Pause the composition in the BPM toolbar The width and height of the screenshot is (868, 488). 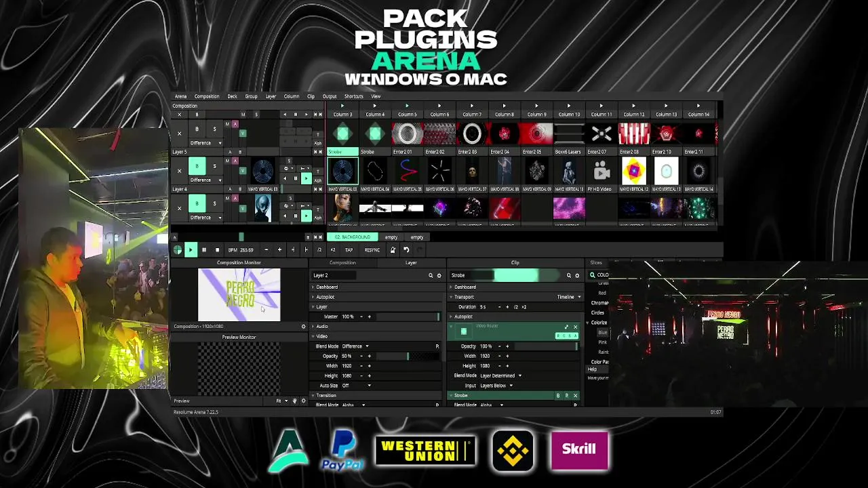(x=203, y=250)
